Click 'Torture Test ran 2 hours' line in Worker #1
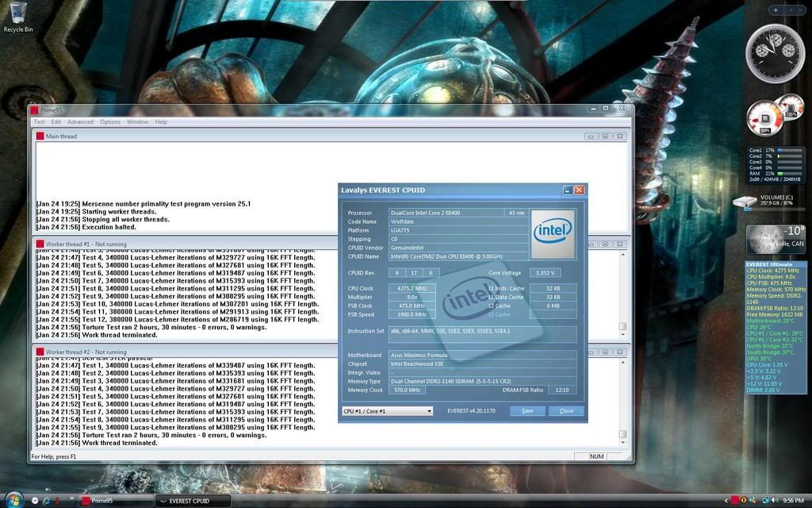 (x=151, y=328)
